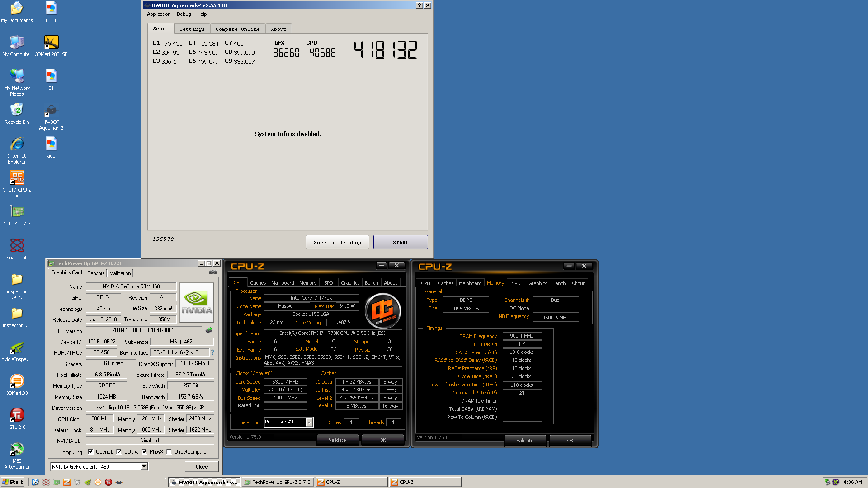Click the system tray clock showing 4:06 AM
Image resolution: width=868 pixels, height=488 pixels.
click(853, 482)
